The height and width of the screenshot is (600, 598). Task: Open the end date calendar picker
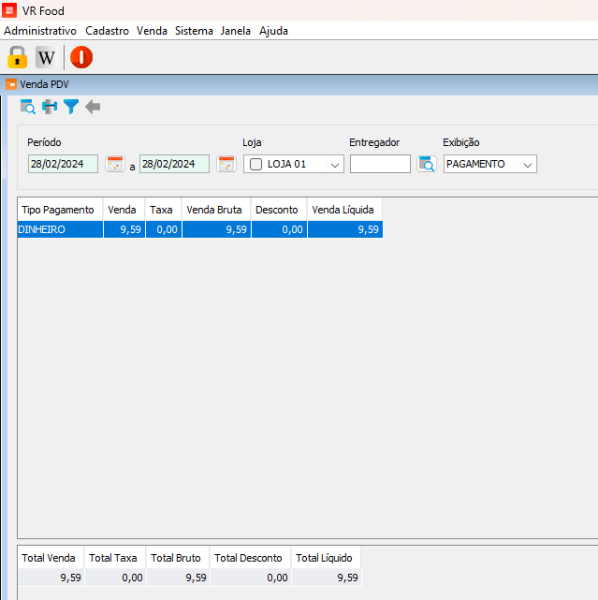(226, 164)
